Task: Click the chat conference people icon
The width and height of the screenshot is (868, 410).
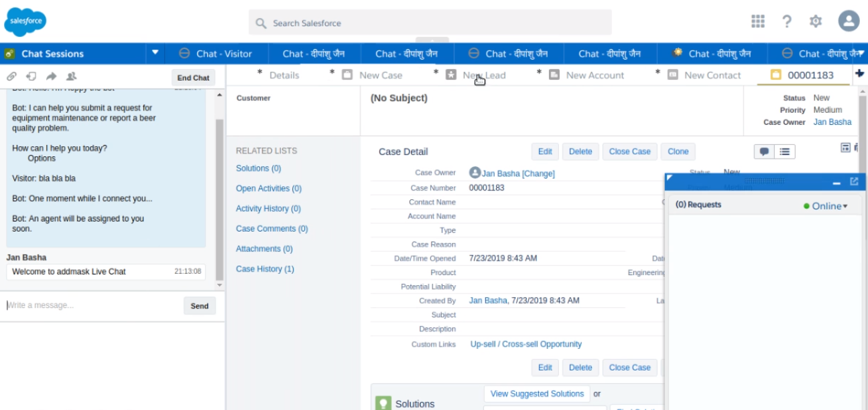Action: coord(71,76)
